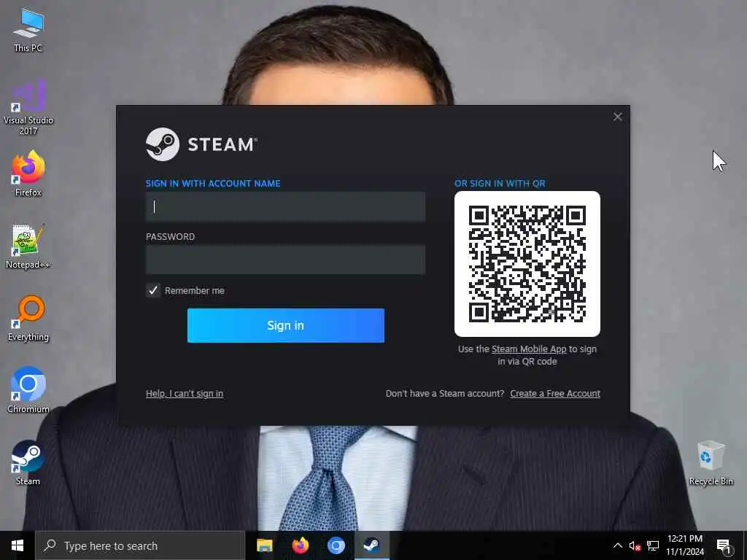Show hidden system tray icons
Screen dimensions: 747x560
click(x=617, y=545)
